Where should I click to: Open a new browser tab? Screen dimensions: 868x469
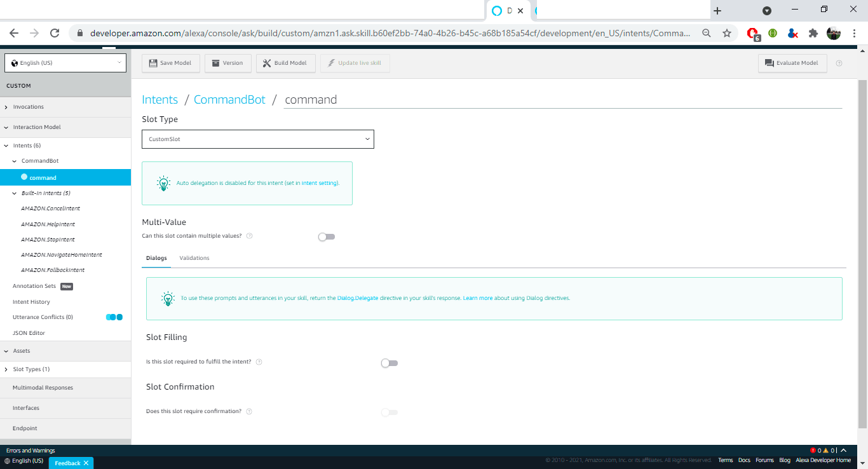pyautogui.click(x=717, y=11)
